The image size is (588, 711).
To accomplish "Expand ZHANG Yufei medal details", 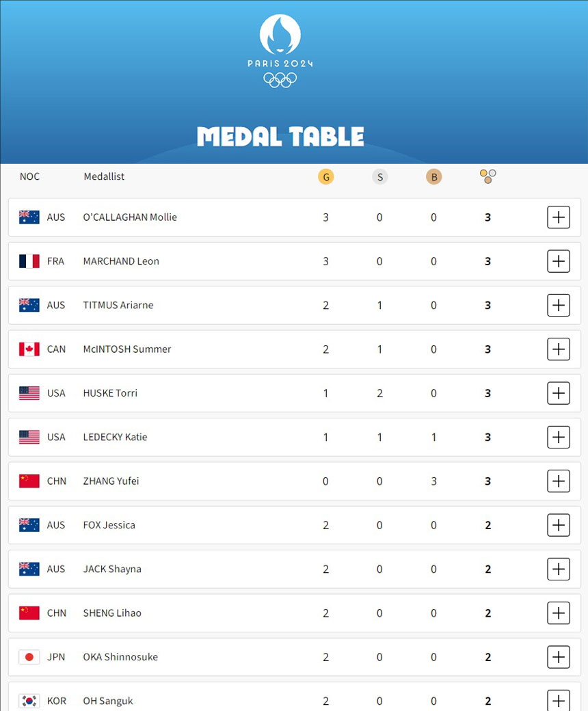I will [x=559, y=481].
